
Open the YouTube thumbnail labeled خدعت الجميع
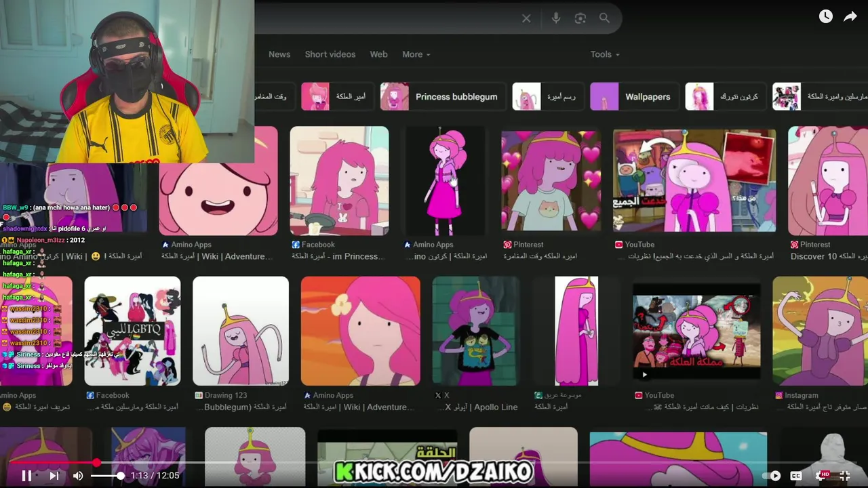(694, 181)
